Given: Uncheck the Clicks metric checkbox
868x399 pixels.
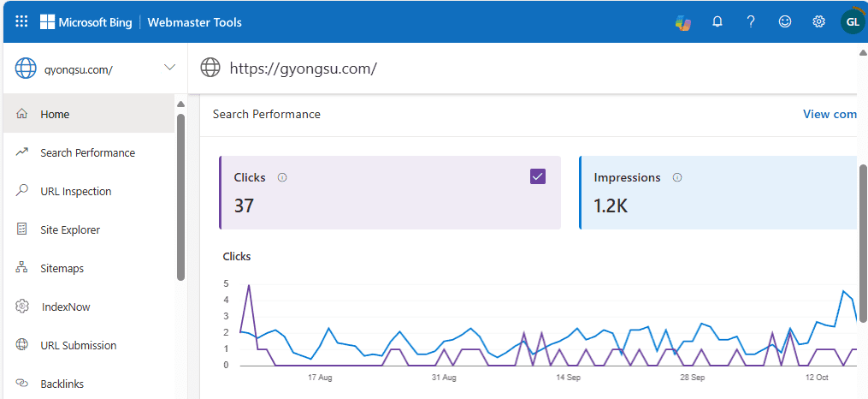Looking at the screenshot, I should (538, 176).
